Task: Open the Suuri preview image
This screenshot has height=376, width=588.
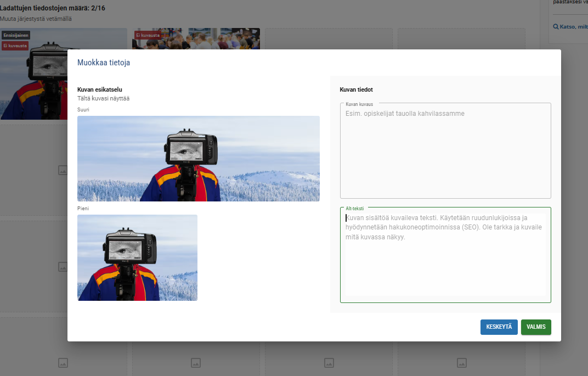Action: pos(199,159)
